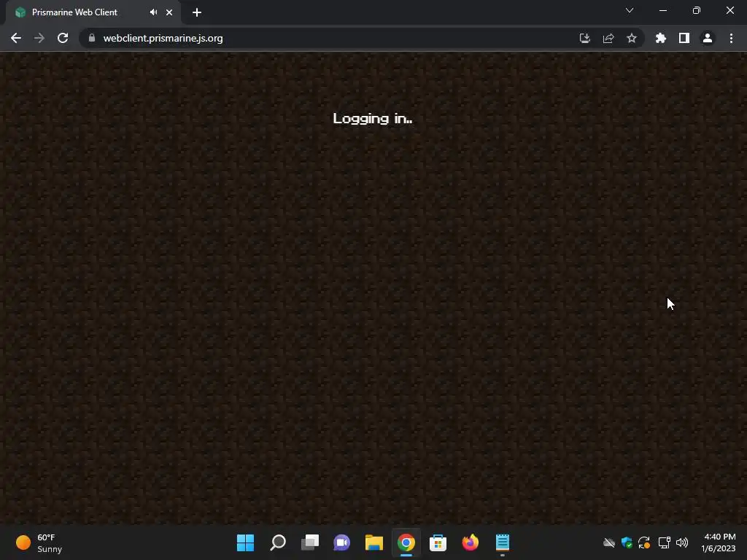
Task: Open File Explorer from the taskbar
Action: tap(374, 542)
